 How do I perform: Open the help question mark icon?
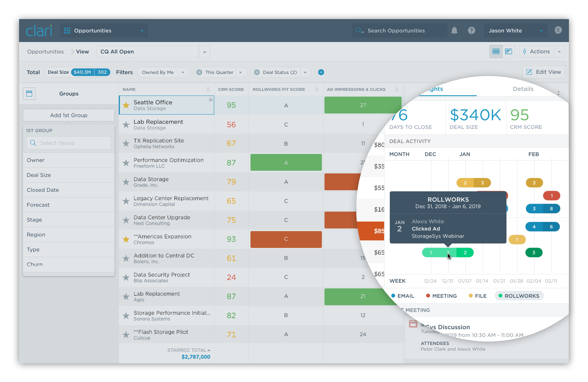(471, 30)
